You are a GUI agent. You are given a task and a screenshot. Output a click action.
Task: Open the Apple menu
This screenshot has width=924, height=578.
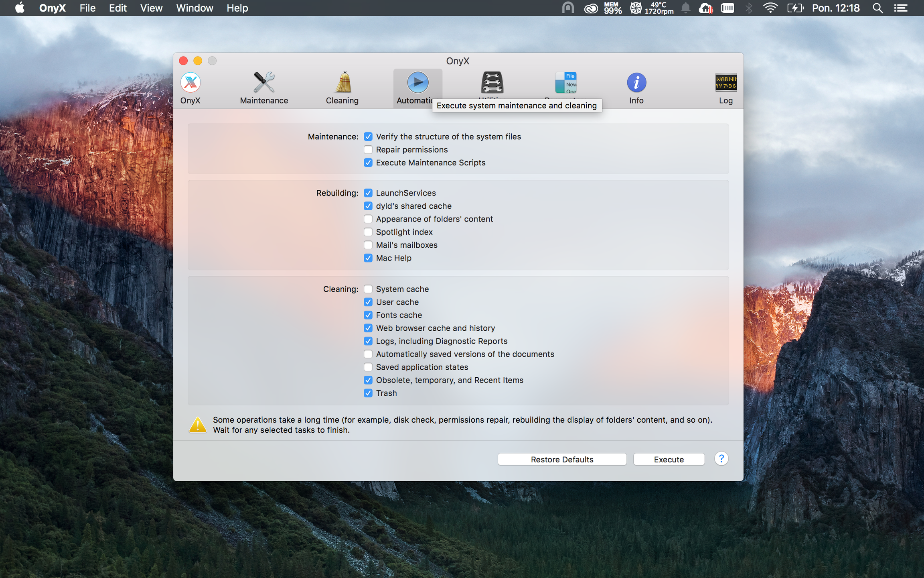[20, 8]
